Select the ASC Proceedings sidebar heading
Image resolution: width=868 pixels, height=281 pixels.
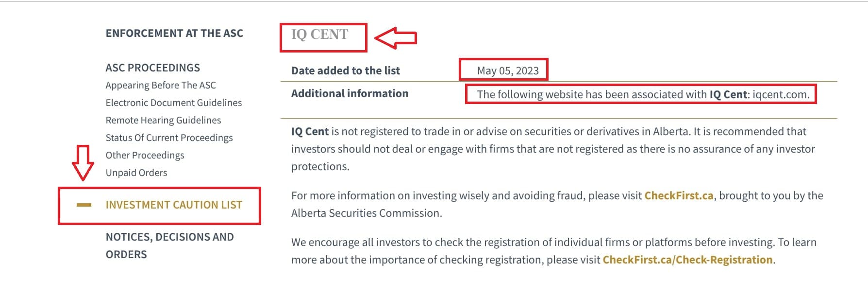[152, 68]
